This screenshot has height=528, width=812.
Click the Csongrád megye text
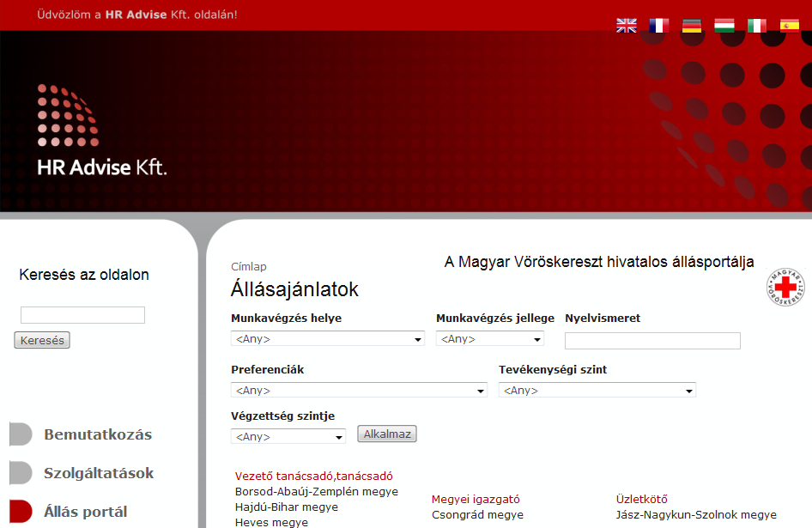(477, 514)
